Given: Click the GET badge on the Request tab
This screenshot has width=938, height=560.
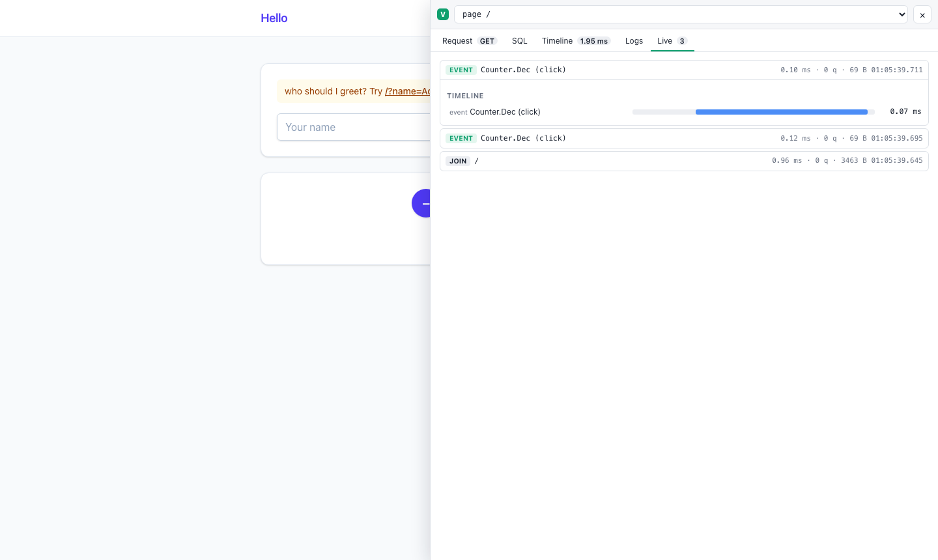Looking at the screenshot, I should (x=487, y=41).
